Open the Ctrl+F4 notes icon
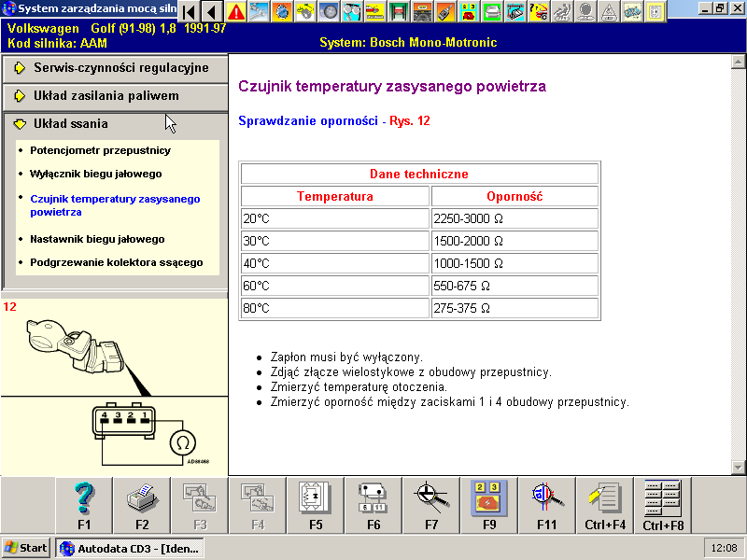The height and width of the screenshot is (560, 747). (x=605, y=505)
